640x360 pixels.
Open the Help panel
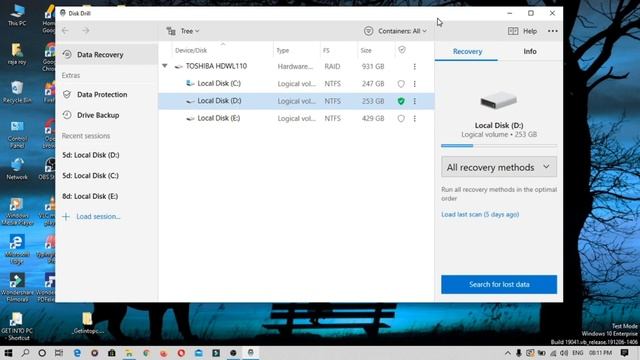[522, 31]
